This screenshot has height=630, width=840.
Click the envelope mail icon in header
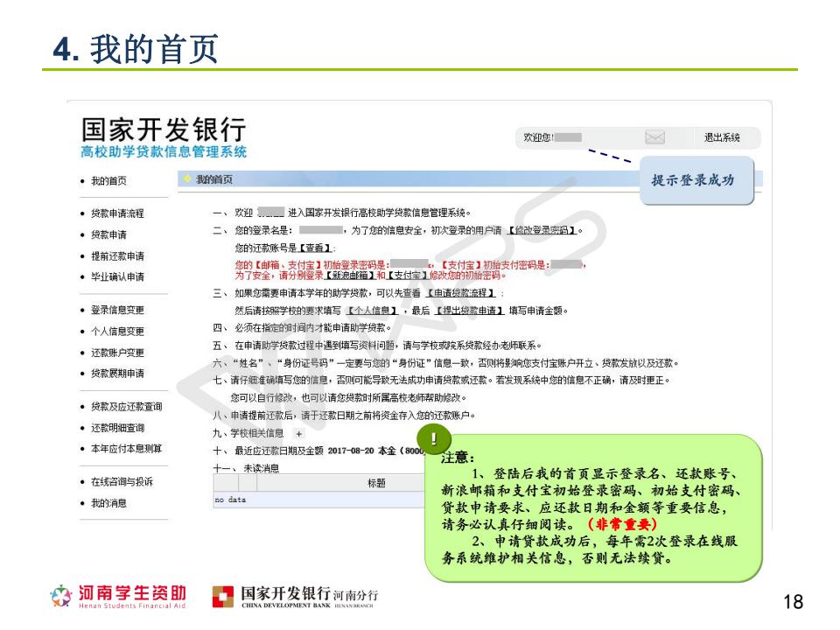(x=655, y=137)
